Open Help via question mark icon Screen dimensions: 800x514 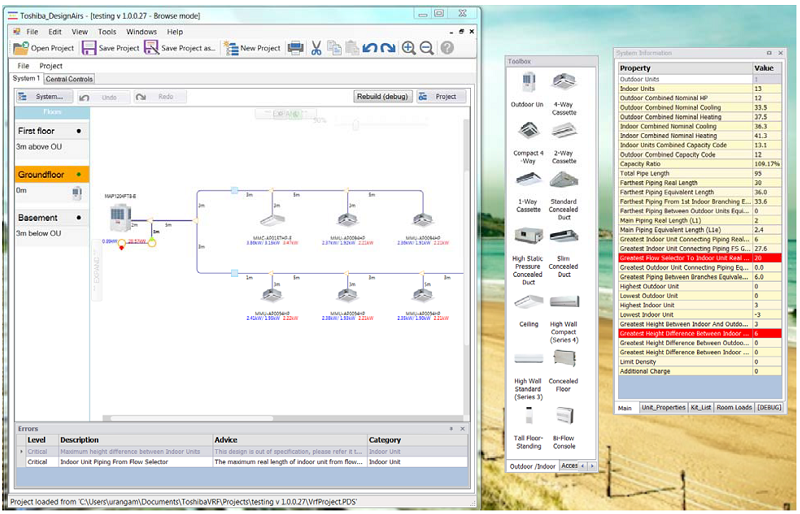click(x=447, y=48)
